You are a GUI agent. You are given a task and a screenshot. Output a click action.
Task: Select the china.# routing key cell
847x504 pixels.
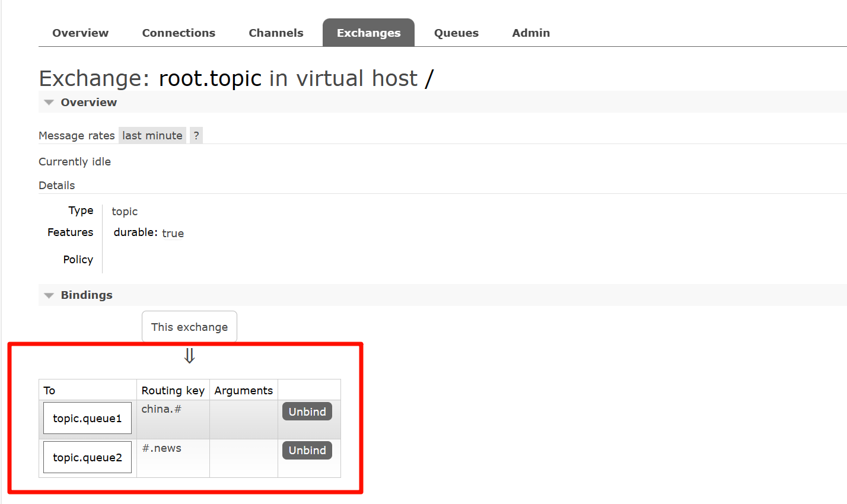(161, 409)
